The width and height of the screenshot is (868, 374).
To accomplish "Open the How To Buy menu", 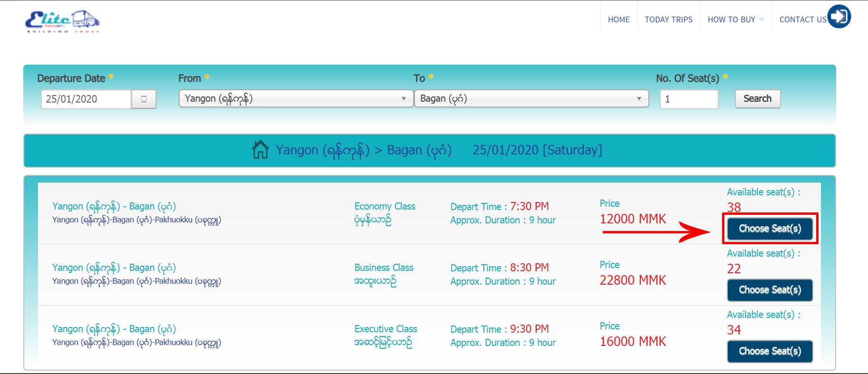I will pos(735,19).
